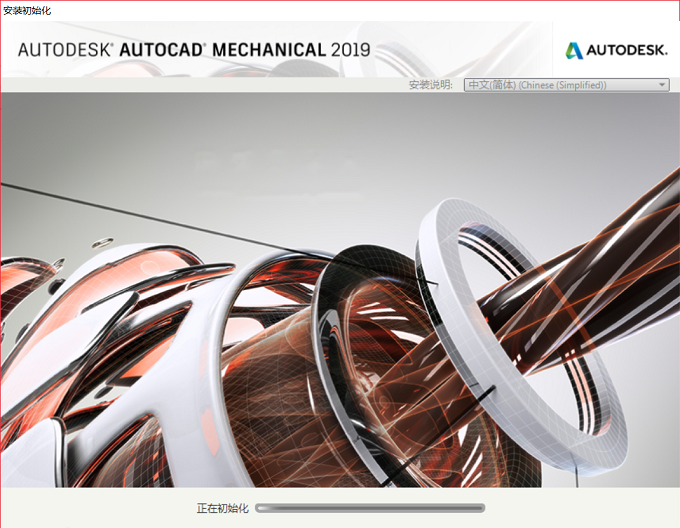Click the AUTODESK wordmark beside the logo
Viewport: 680px width, 528px height.
[x=627, y=51]
